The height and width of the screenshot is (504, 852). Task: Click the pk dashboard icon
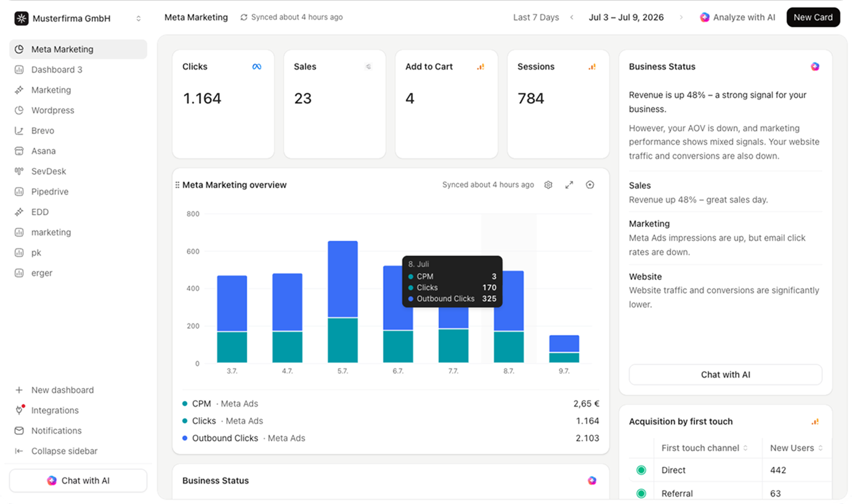[x=19, y=253]
